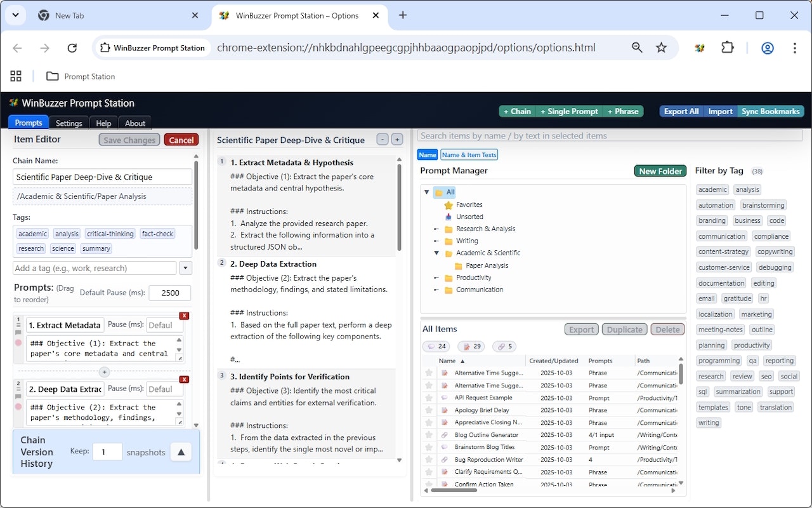
Task: Open the Prompt Station bookmark folder
Action: [81, 76]
